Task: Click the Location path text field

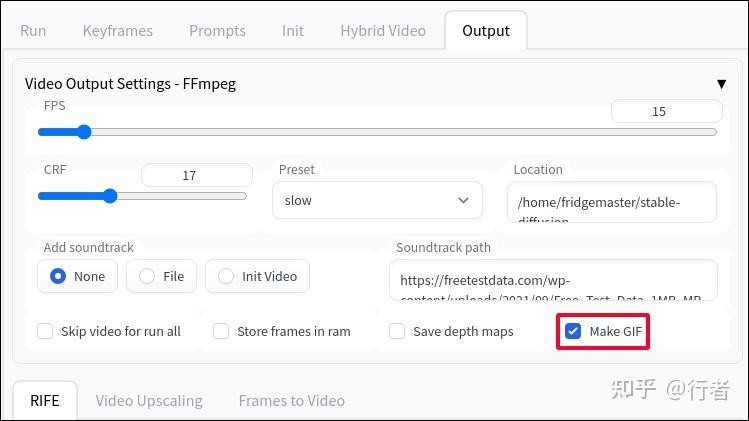Action: (612, 202)
